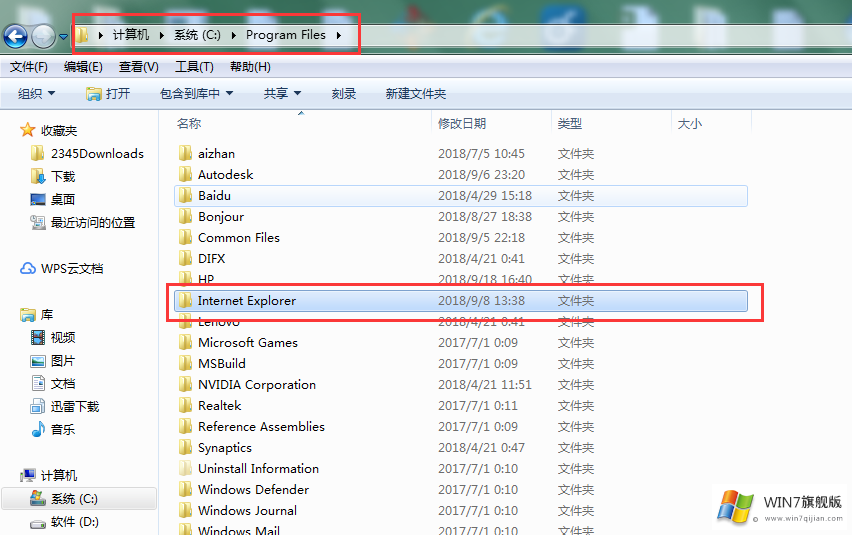This screenshot has height=535, width=852.
Task: Click the 视频 library icon
Action: pyautogui.click(x=37, y=337)
